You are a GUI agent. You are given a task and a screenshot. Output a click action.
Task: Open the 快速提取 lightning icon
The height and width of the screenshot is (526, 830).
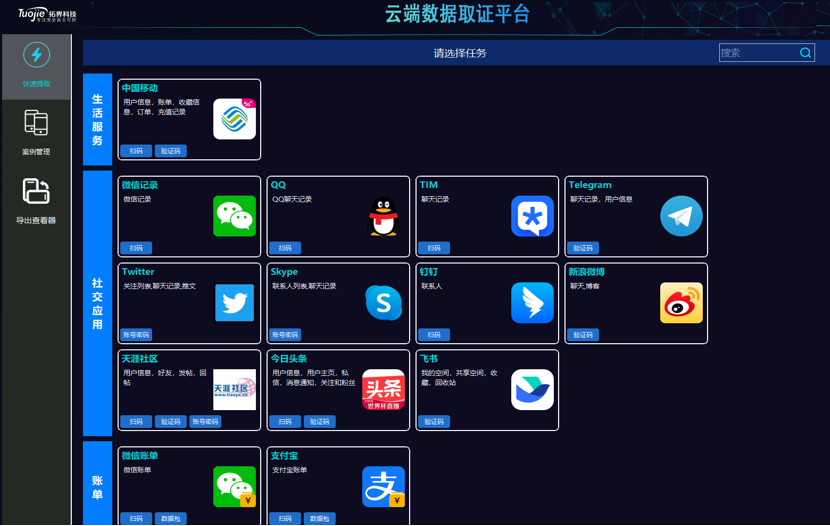37,55
